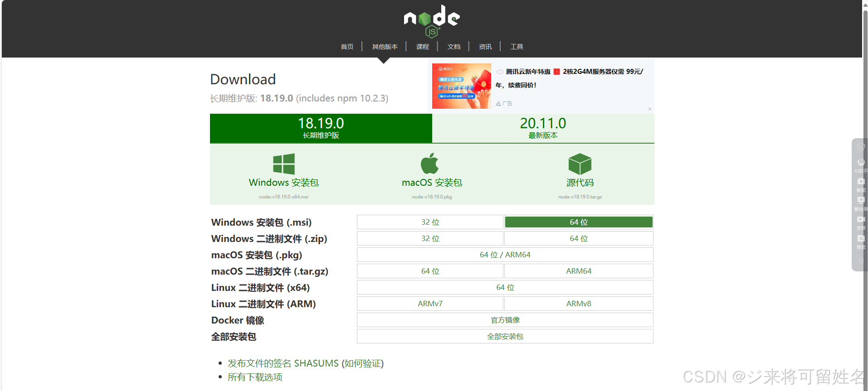This screenshot has height=391, width=868.
Task: Click the 源代码 link
Action: pos(580,183)
